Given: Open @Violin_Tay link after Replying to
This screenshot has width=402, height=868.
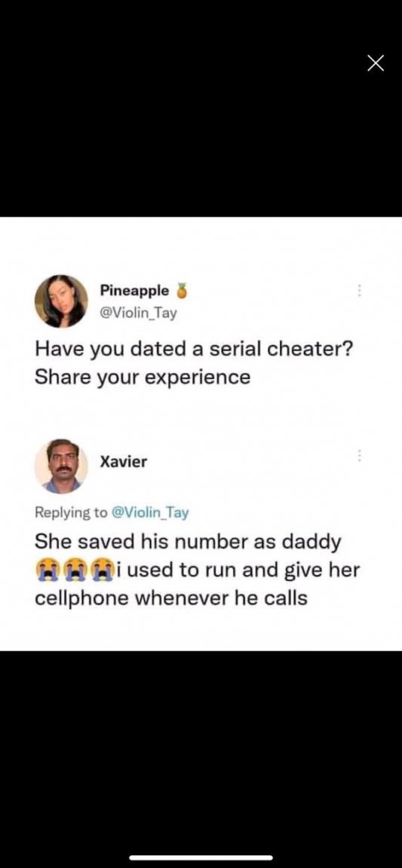Looking at the screenshot, I should pos(151,512).
